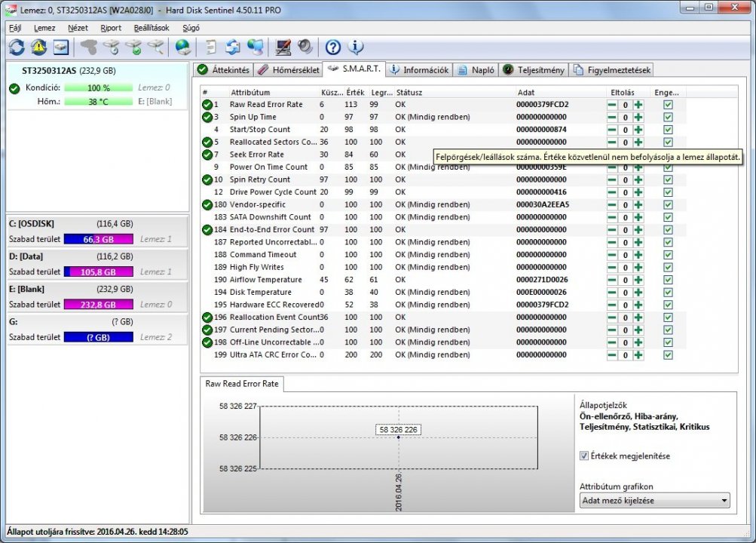Toggle Enable checkbox for Spin Retry Count
The width and height of the screenshot is (756, 543).
[x=668, y=180]
